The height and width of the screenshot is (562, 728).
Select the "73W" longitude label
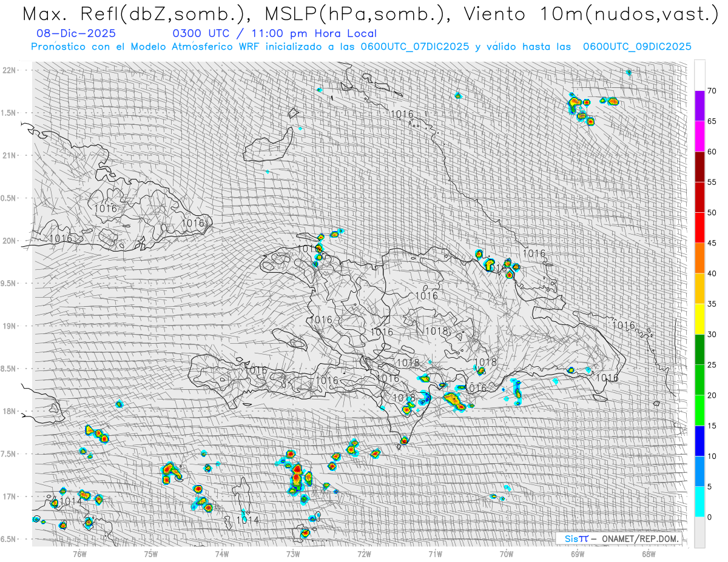pyautogui.click(x=293, y=554)
